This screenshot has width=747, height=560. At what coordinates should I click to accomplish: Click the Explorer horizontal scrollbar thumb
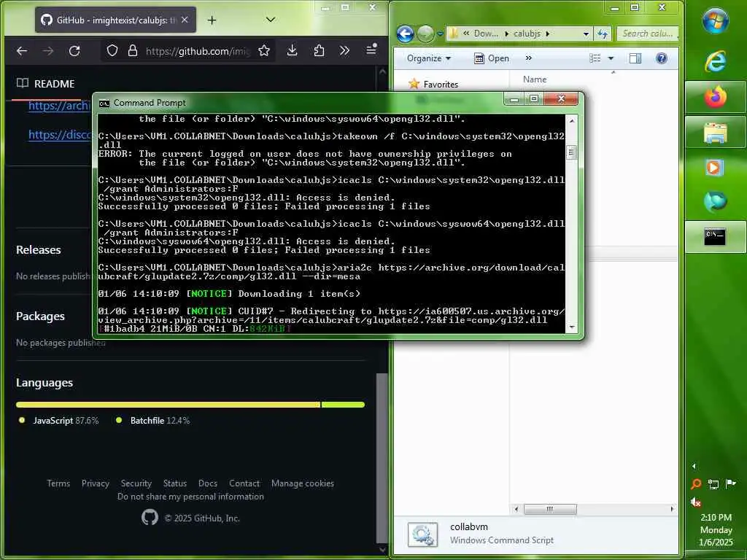[550, 509]
